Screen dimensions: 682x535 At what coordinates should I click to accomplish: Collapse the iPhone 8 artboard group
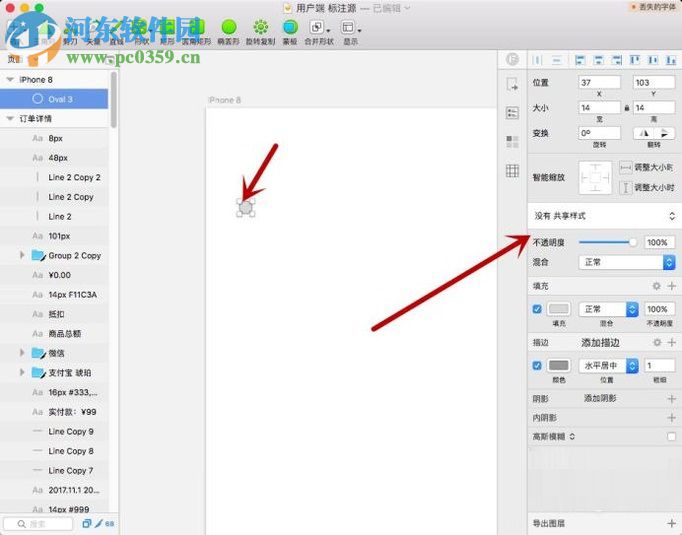10,80
